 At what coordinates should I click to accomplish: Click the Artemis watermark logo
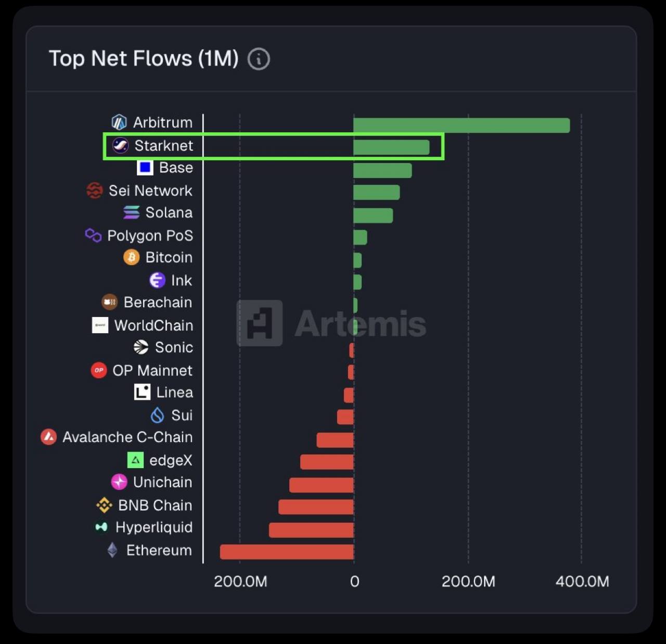tap(260, 323)
